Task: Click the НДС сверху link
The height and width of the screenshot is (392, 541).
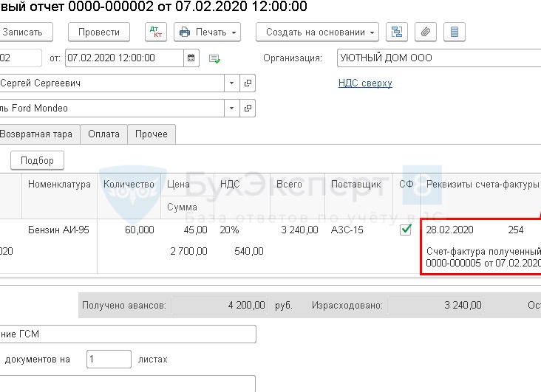Action: [365, 83]
